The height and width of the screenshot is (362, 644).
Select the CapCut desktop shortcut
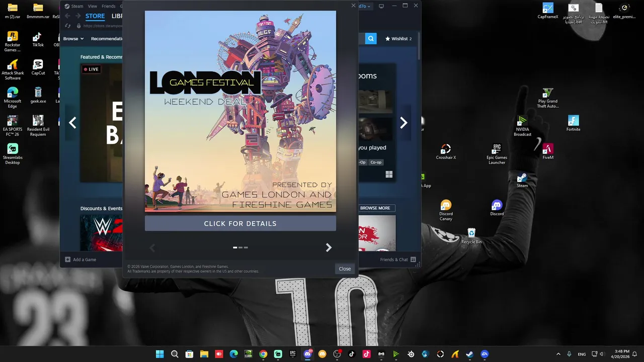tap(38, 67)
